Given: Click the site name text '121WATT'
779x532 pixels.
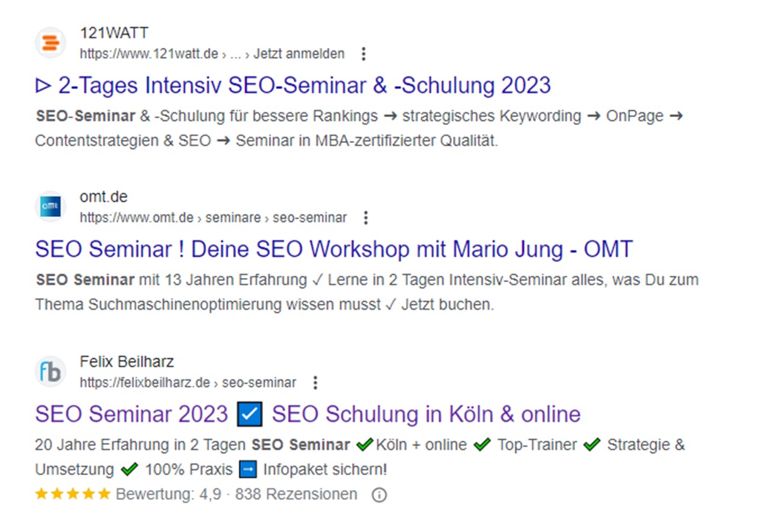Looking at the screenshot, I should 114,33.
